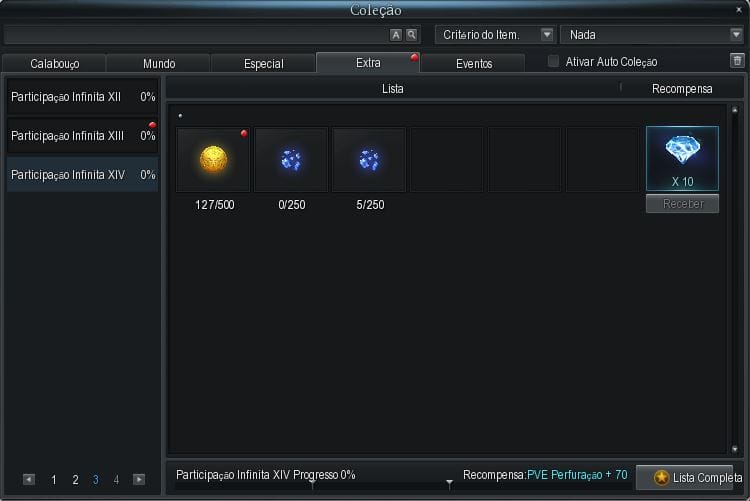Switch to the Especial tab
750x501 pixels.
pos(264,64)
